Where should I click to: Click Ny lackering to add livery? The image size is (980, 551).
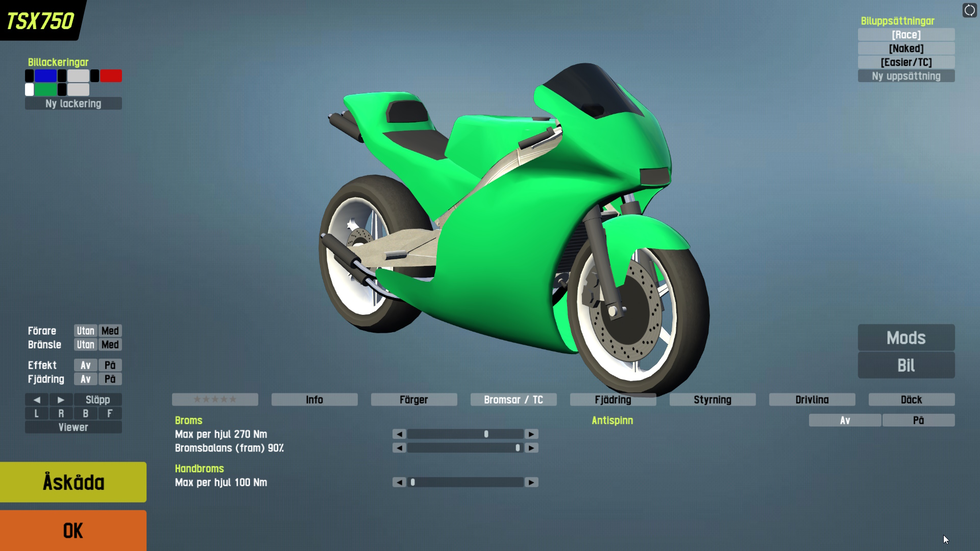(73, 104)
